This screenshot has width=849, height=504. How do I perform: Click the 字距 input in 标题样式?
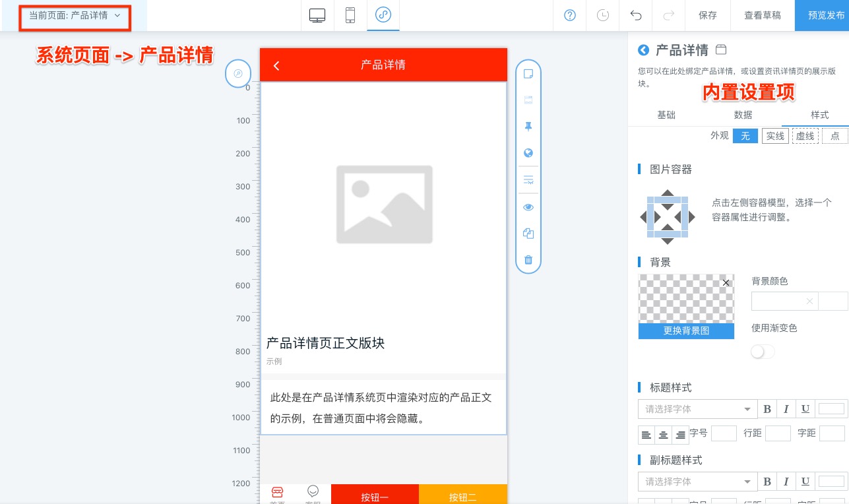tap(832, 433)
